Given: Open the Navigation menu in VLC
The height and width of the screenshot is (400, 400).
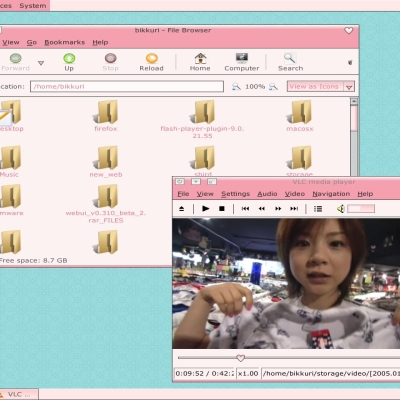Looking at the screenshot, I should 331,194.
